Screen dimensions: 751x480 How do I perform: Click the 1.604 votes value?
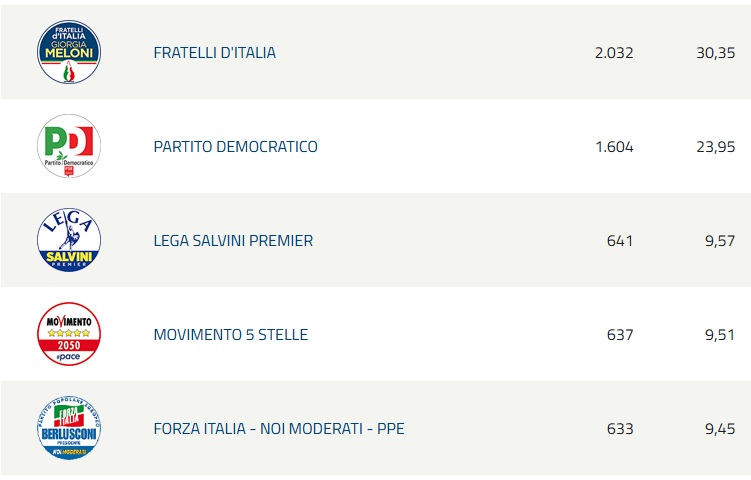coord(614,147)
